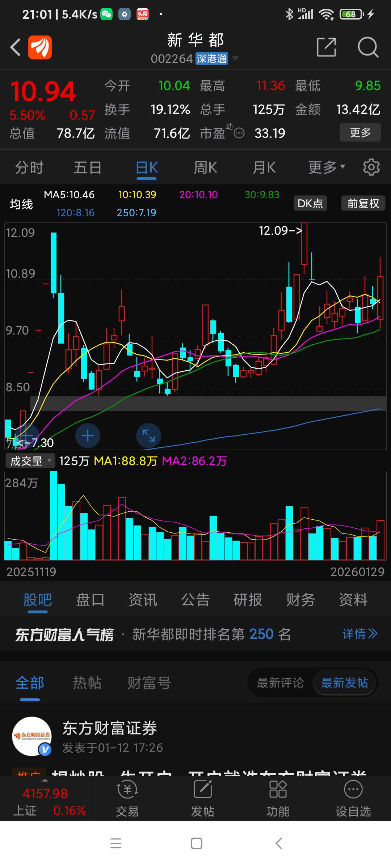The width and height of the screenshot is (391, 868).
Task: Expand the 更多 chart period dropdown
Action: (x=327, y=167)
